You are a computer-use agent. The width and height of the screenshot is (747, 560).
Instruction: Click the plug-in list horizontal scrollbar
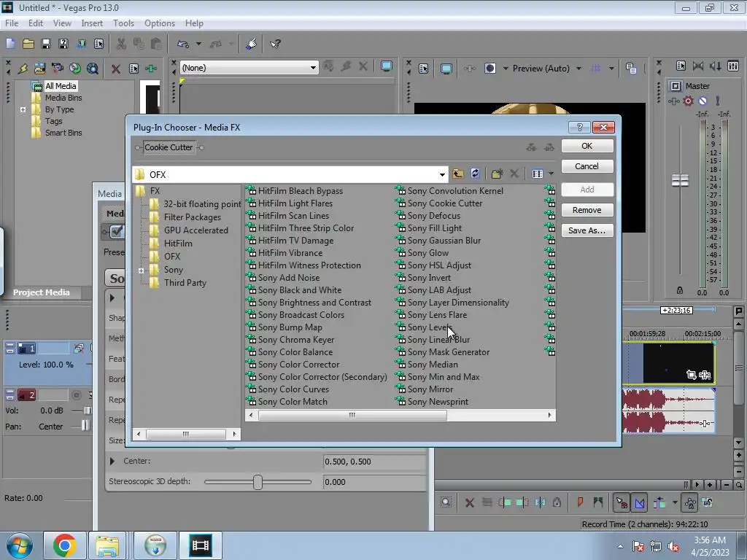(x=352, y=415)
